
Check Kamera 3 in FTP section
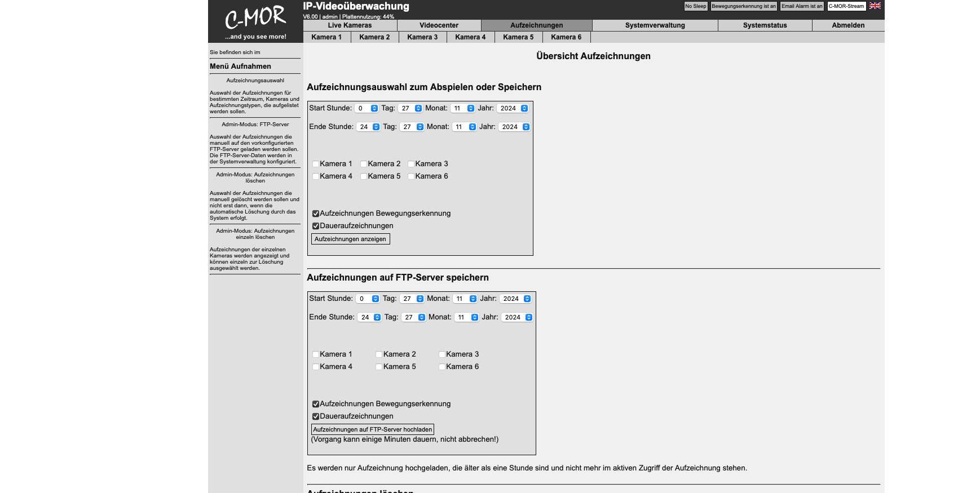442,354
